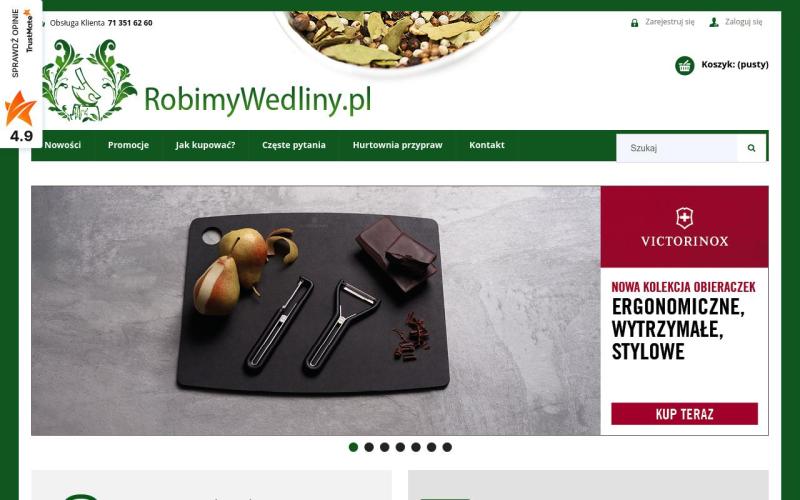Click the KUP TERAZ button
Viewport: 800px width, 500px height.
684,414
